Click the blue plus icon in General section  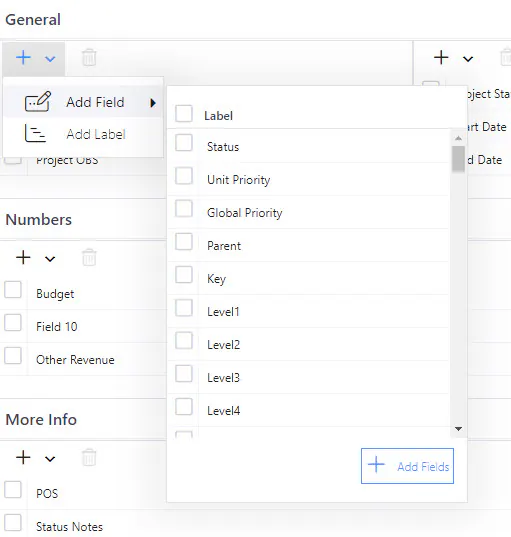pyautogui.click(x=23, y=58)
